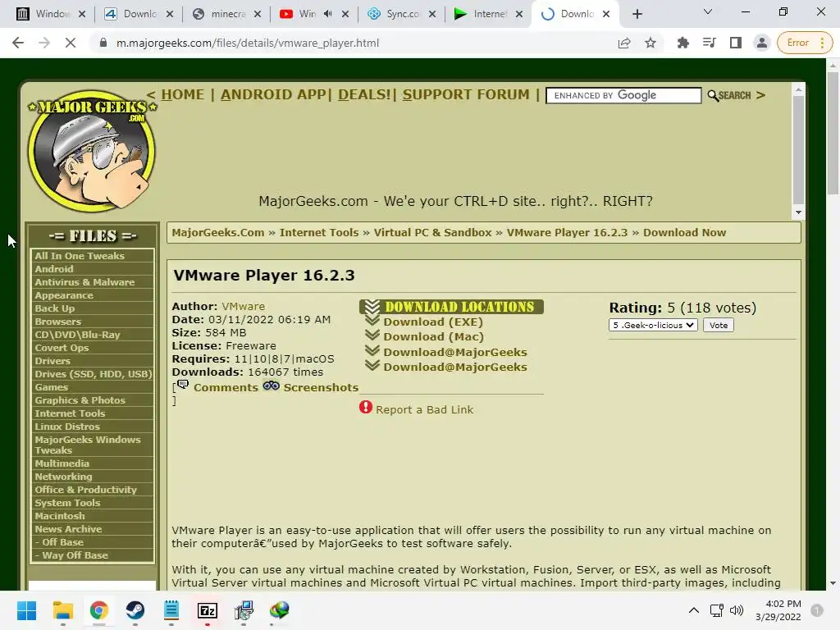This screenshot has height=630, width=840.
Task: Click the share page icon in address bar
Action: 624,43
